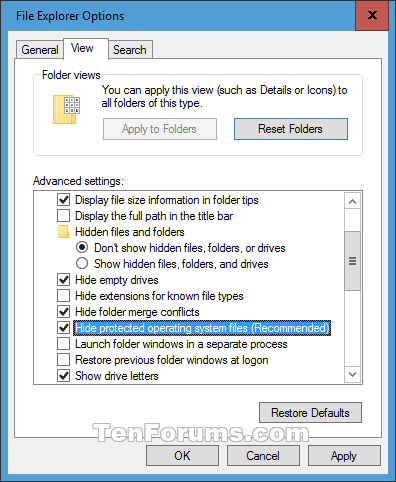The image size is (396, 482).
Task: Open the Search tab
Action: 130,50
